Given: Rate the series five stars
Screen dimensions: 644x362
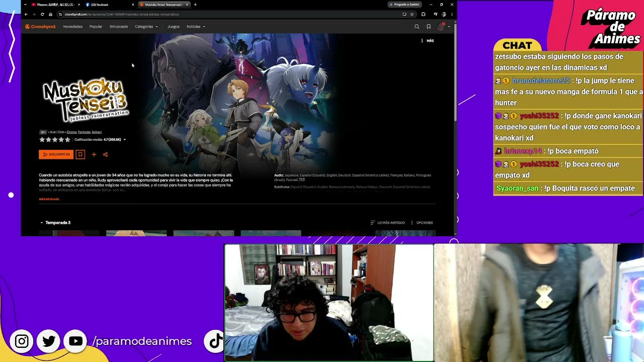Looking at the screenshot, I should 68,140.
